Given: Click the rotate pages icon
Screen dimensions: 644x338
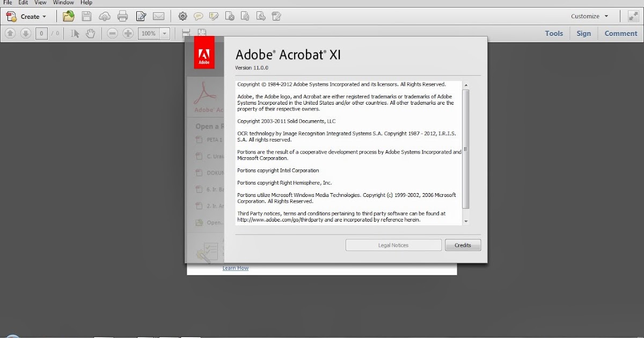Looking at the screenshot, I should click(245, 16).
